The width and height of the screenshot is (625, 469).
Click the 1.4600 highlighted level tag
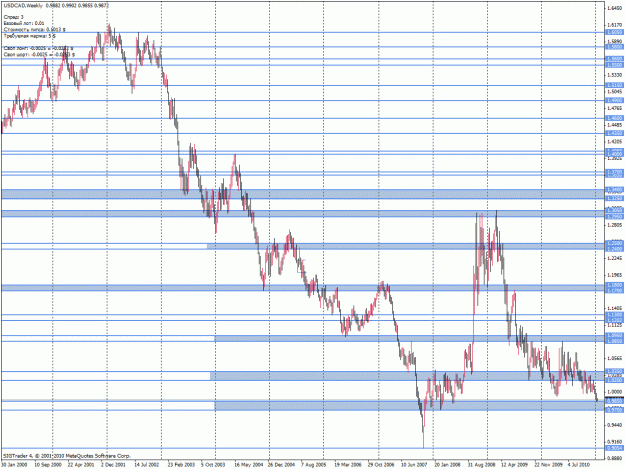[x=614, y=118]
